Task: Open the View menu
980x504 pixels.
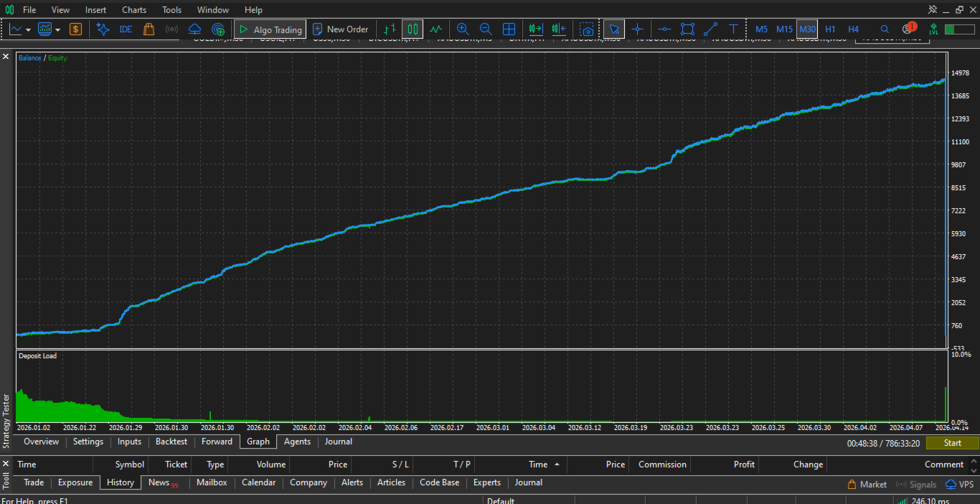Action: click(x=61, y=10)
